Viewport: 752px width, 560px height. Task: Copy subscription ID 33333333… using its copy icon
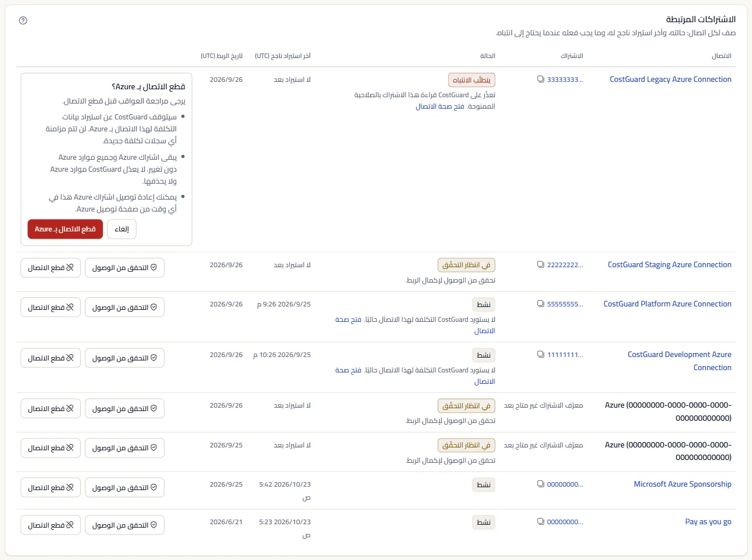[x=541, y=80]
